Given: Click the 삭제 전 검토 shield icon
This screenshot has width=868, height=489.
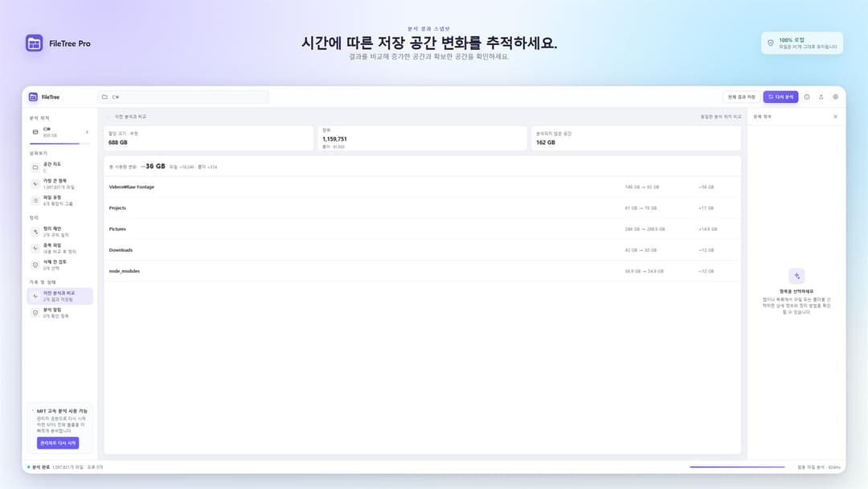Looking at the screenshot, I should tap(35, 265).
